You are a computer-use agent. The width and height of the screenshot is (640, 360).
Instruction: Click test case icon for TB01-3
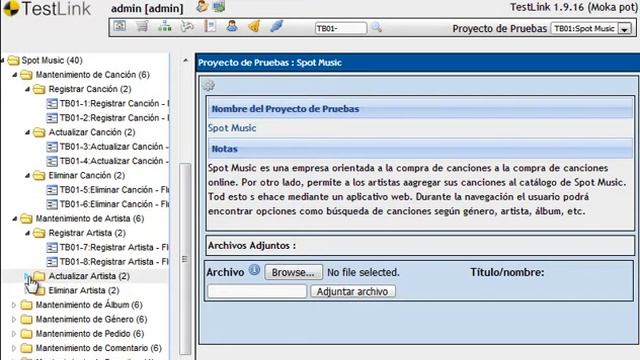click(52, 147)
